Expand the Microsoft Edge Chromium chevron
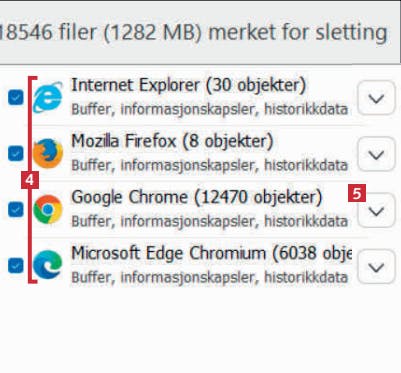The width and height of the screenshot is (401, 373). point(376,267)
